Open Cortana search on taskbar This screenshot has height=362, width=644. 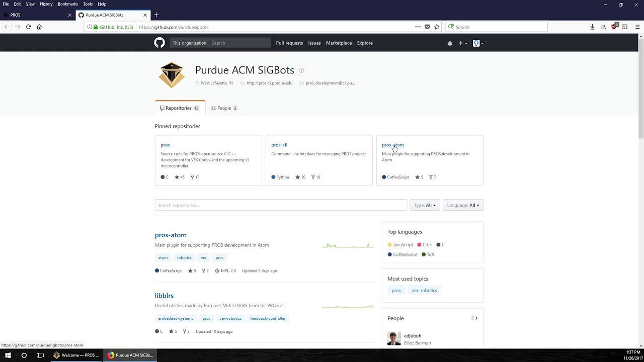click(x=24, y=355)
